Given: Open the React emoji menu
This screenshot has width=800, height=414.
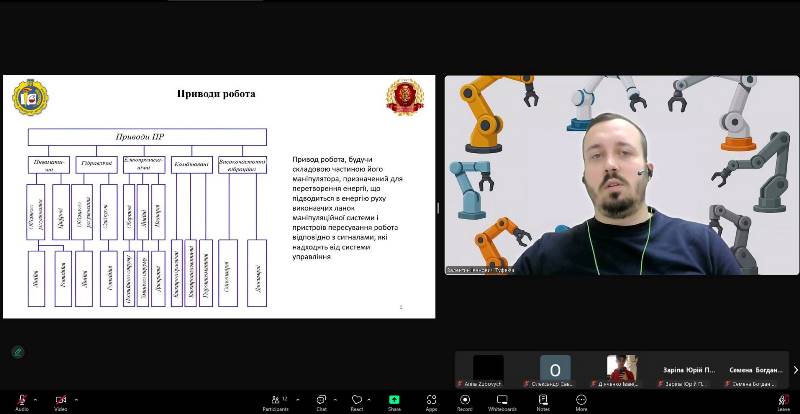Looking at the screenshot, I should (357, 402).
